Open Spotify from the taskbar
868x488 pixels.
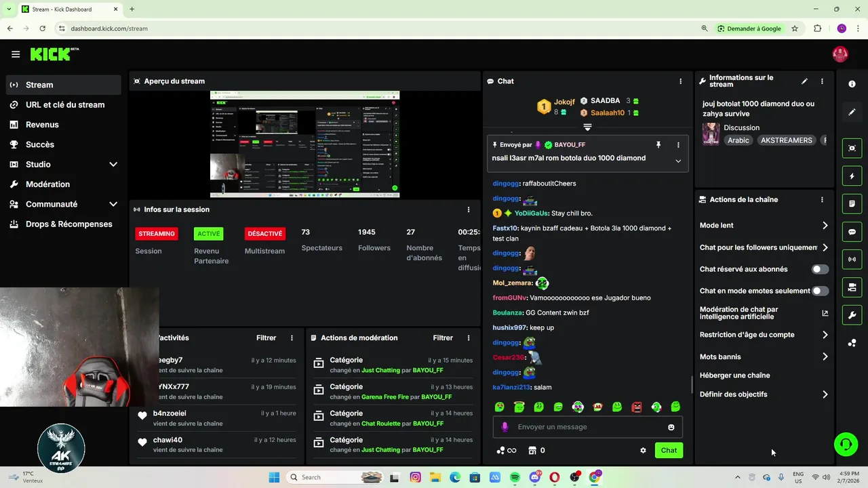pyautogui.click(x=515, y=477)
